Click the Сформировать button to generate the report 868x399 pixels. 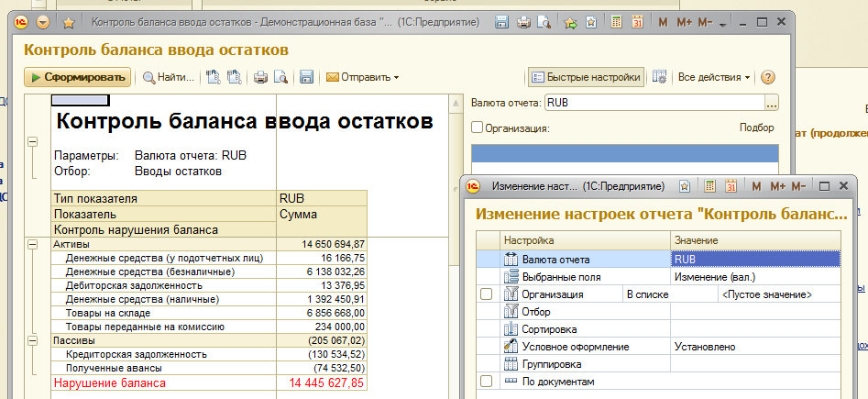pyautogui.click(x=77, y=78)
